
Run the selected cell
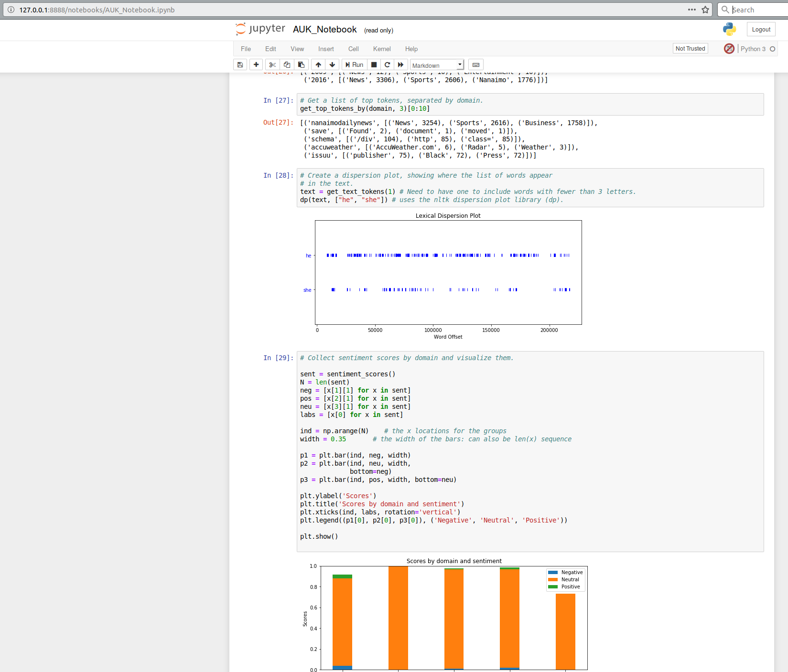[355, 65]
